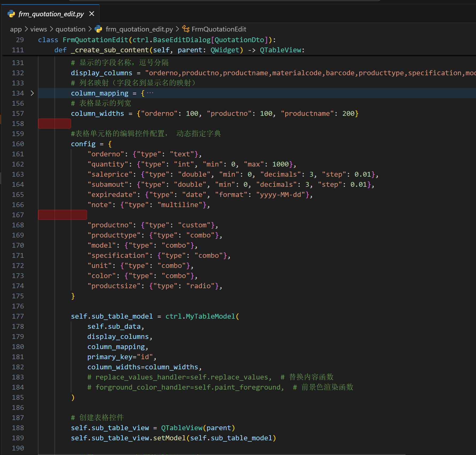The width and height of the screenshot is (476, 455).
Task: Open the 'views' breadcrumb folder
Action: (38, 29)
